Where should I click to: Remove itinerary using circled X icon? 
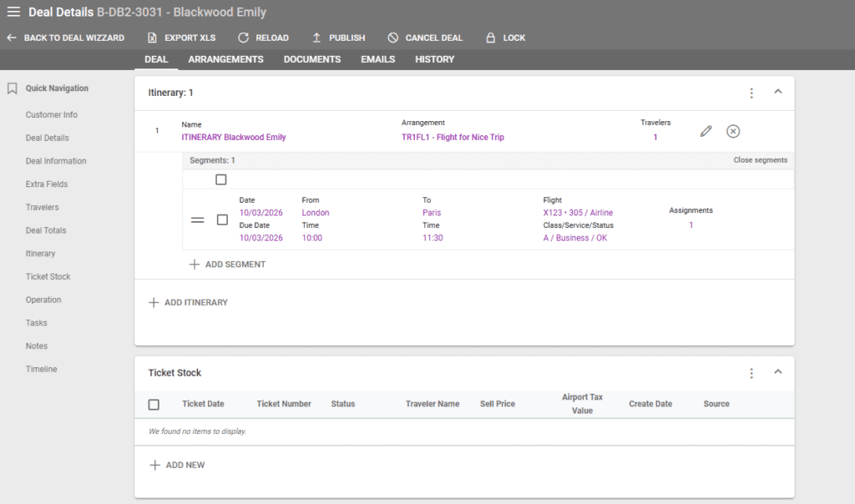733,131
